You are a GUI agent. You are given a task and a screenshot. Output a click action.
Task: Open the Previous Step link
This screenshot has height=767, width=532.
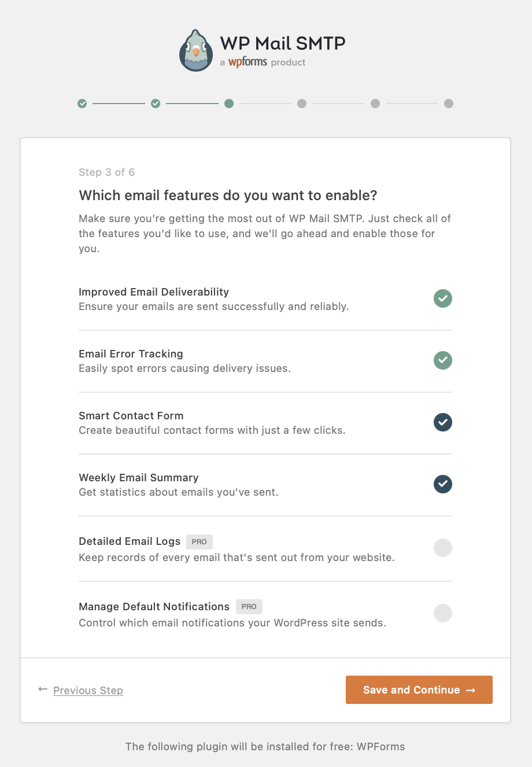click(87, 690)
